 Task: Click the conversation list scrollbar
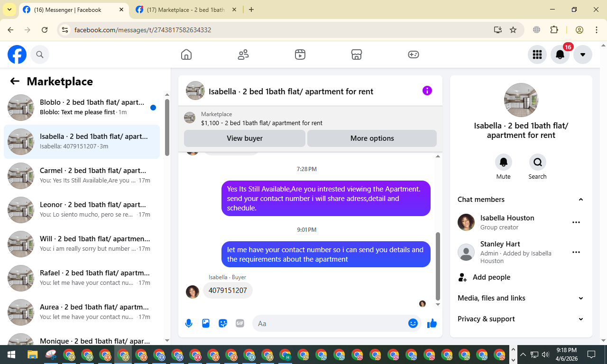coord(167,127)
